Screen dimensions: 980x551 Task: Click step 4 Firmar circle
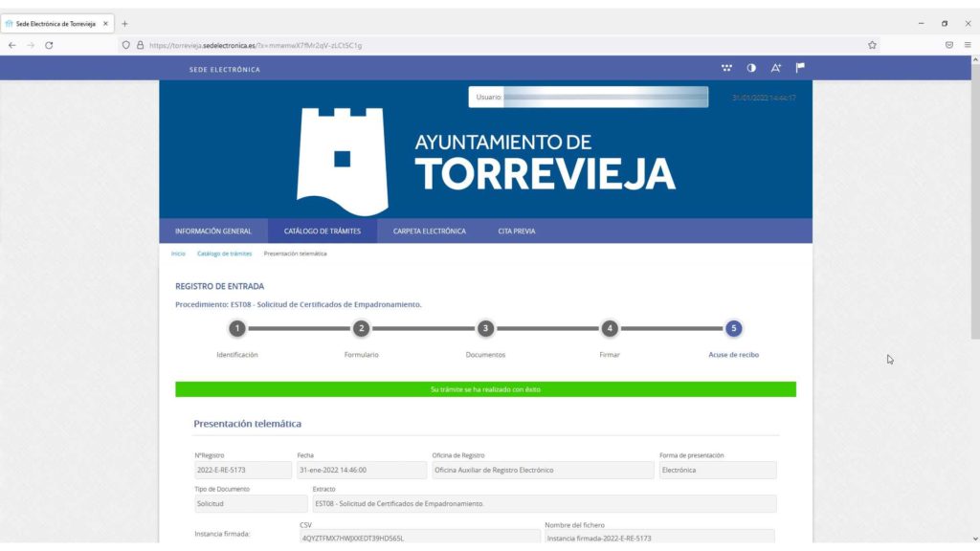tap(610, 328)
